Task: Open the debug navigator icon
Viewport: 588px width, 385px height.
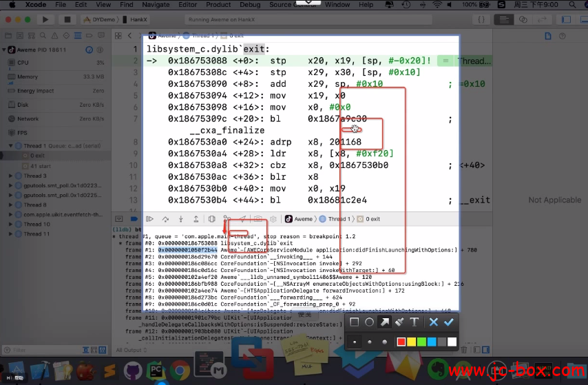Action: pos(78,36)
